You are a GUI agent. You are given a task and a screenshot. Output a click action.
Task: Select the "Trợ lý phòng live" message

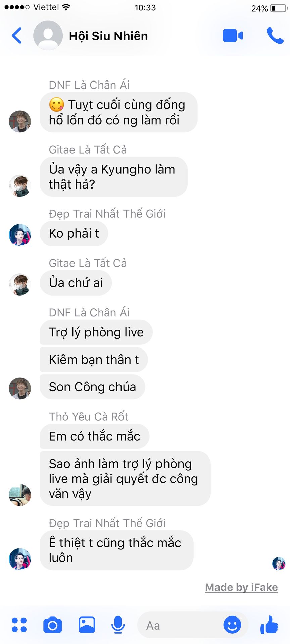[96, 332]
